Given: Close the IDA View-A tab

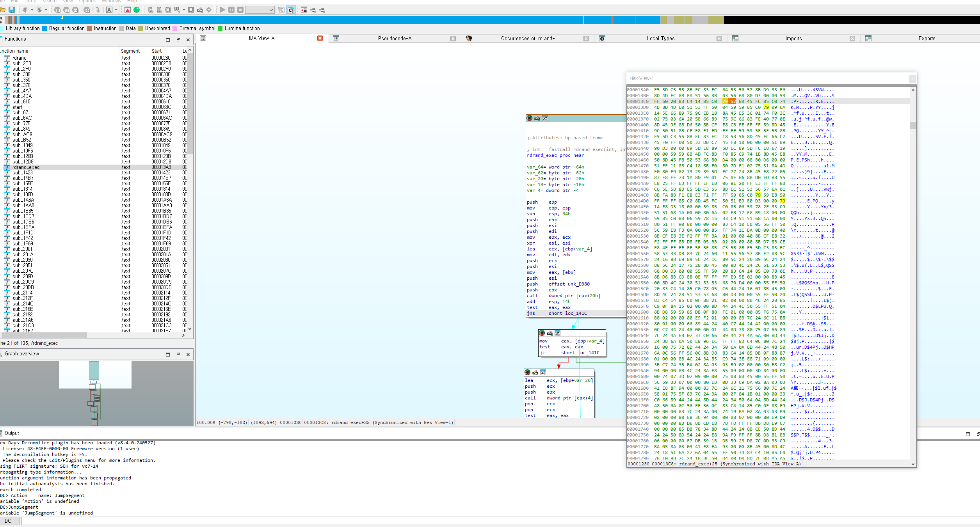Looking at the screenshot, I should coord(320,38).
